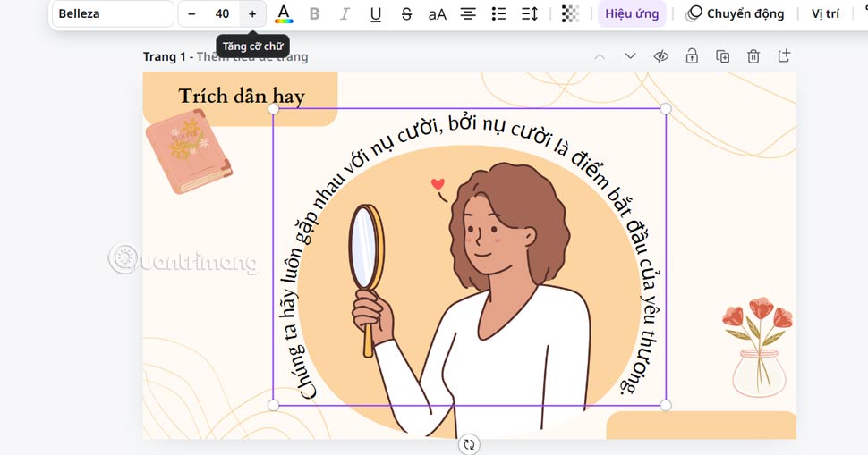Select the flower vase illustration
868x455 pixels.
(x=759, y=347)
